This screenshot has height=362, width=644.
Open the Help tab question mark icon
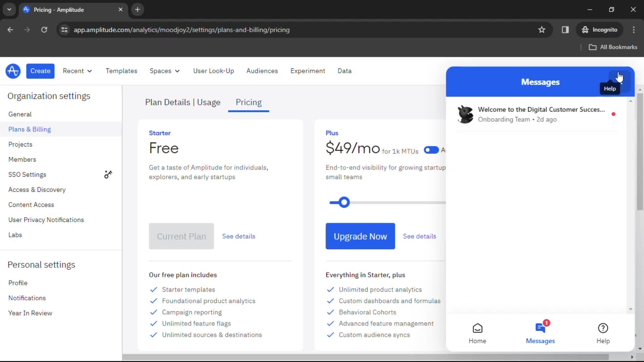603,328
